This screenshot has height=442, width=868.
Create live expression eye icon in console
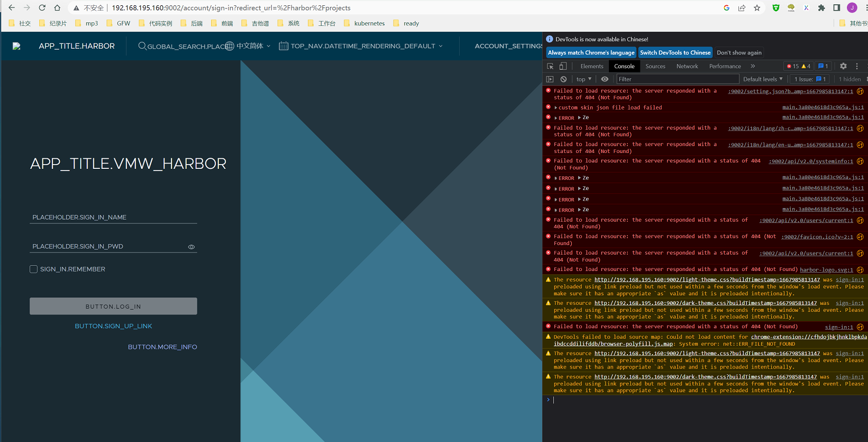pos(605,79)
